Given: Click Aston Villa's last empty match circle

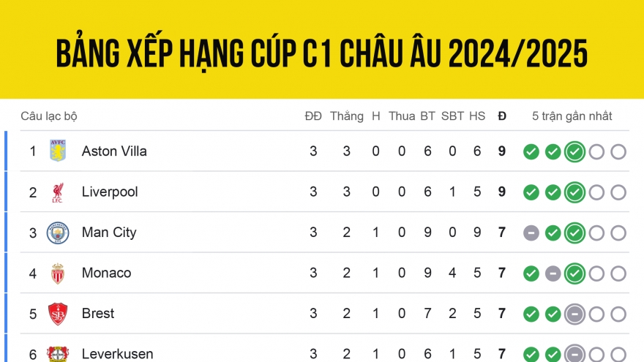Looking at the screenshot, I should [x=618, y=152].
